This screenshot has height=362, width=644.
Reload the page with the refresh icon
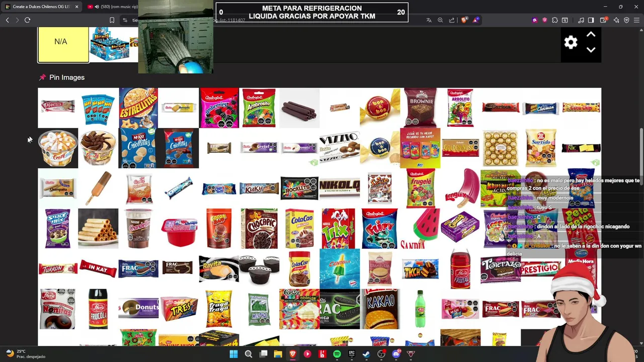tap(27, 20)
